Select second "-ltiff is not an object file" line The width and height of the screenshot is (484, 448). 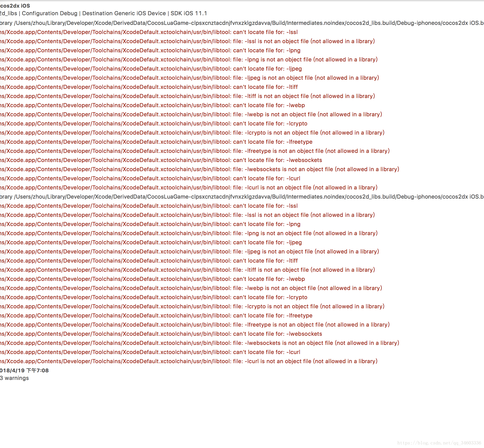coord(188,270)
